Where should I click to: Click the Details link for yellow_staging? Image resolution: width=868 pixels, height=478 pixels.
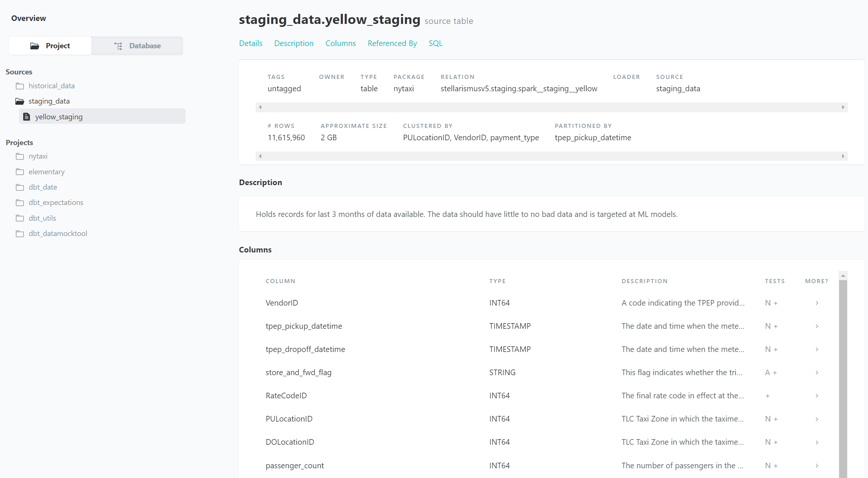(251, 43)
